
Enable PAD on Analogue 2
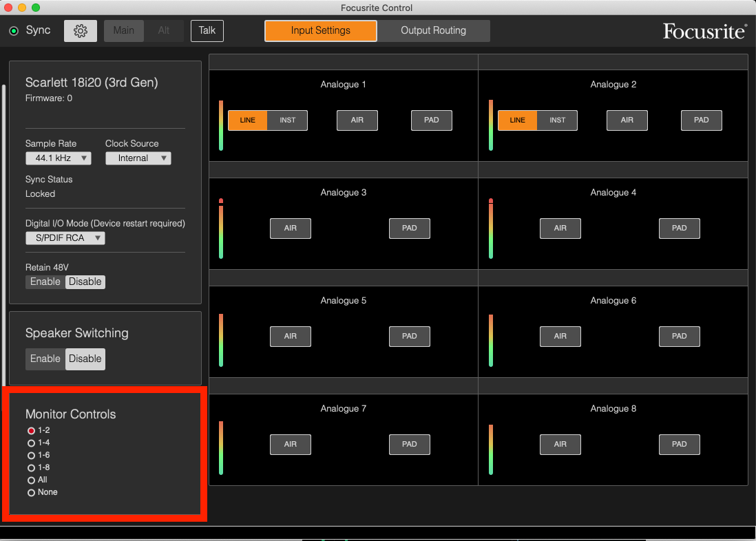coord(701,120)
